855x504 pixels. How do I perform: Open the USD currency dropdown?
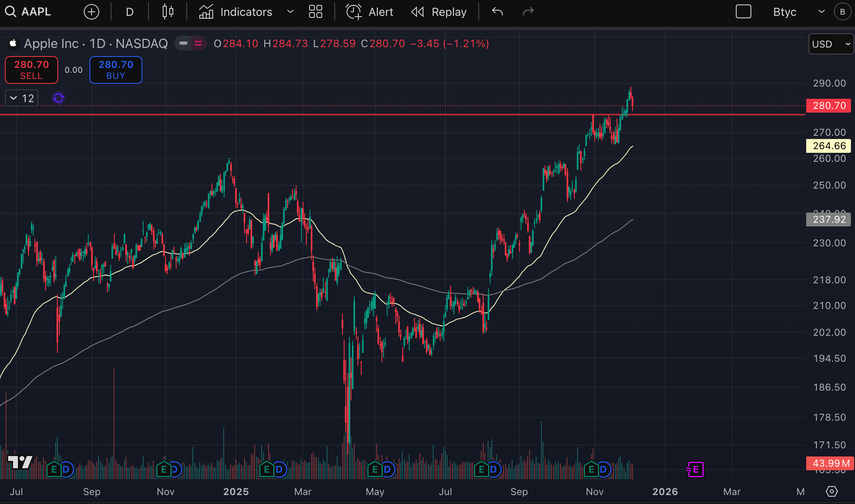pos(831,44)
